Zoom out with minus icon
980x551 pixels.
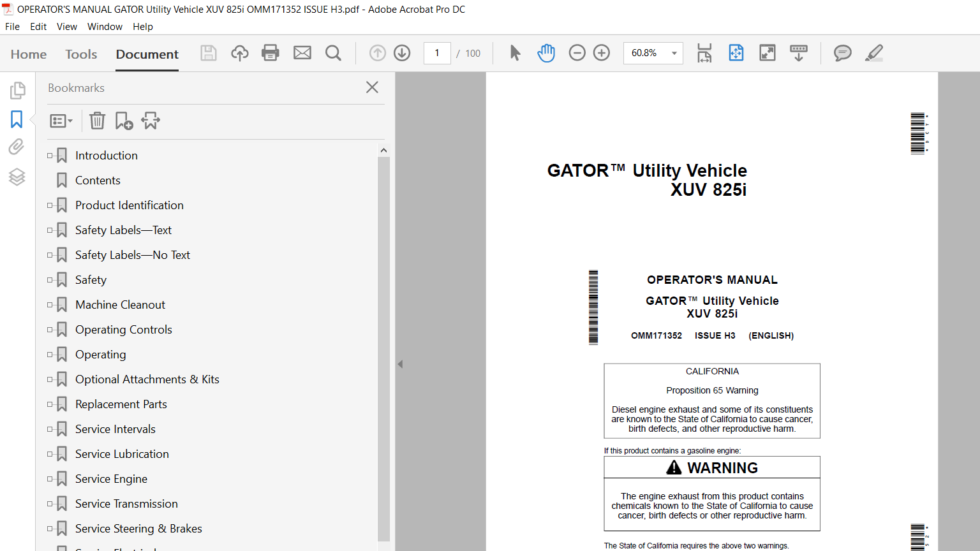coord(577,53)
